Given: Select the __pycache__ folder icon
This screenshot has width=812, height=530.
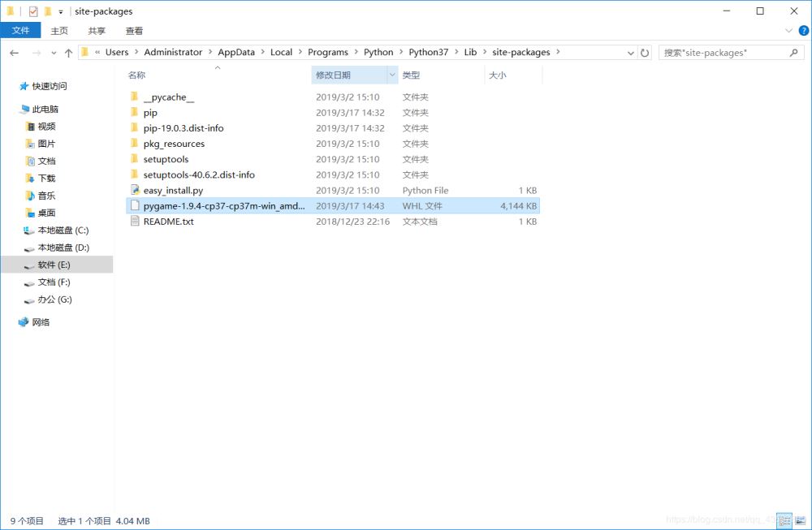Looking at the screenshot, I should 135,97.
